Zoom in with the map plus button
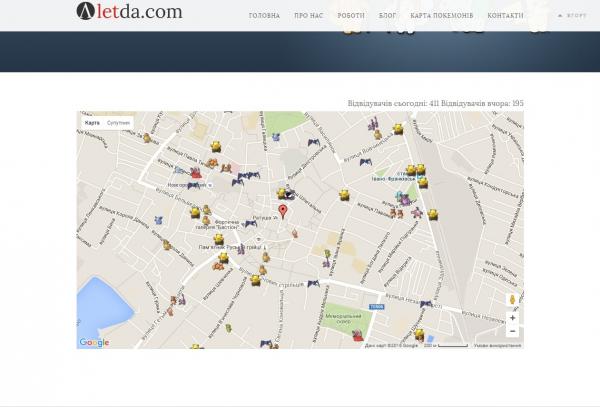Viewport: 600px width, 407px height. [512, 318]
